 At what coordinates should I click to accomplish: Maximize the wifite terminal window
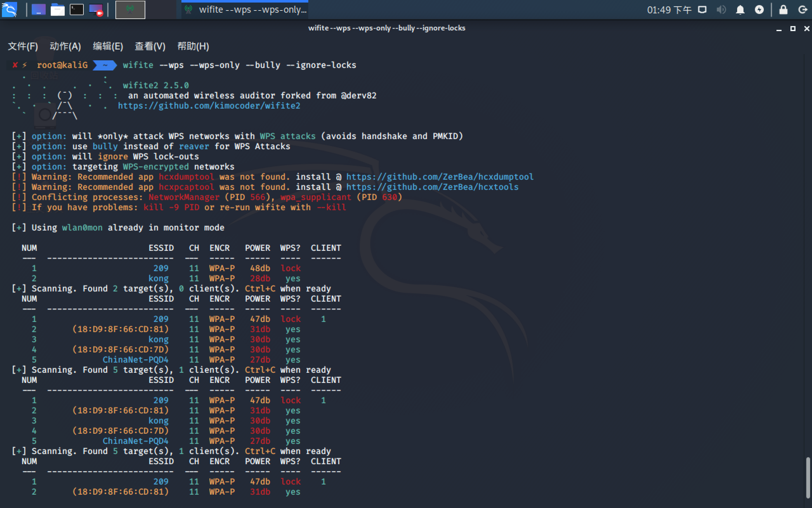pyautogui.click(x=793, y=29)
